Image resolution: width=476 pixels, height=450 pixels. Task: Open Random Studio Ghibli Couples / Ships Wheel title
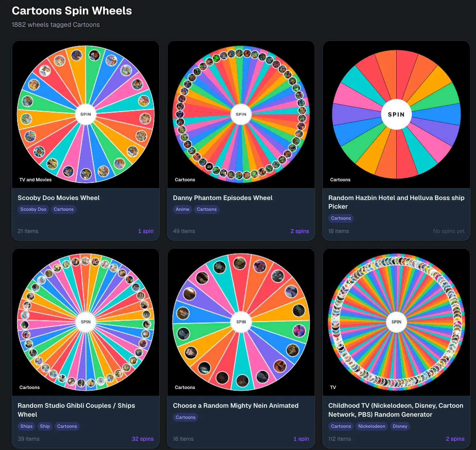point(76,410)
